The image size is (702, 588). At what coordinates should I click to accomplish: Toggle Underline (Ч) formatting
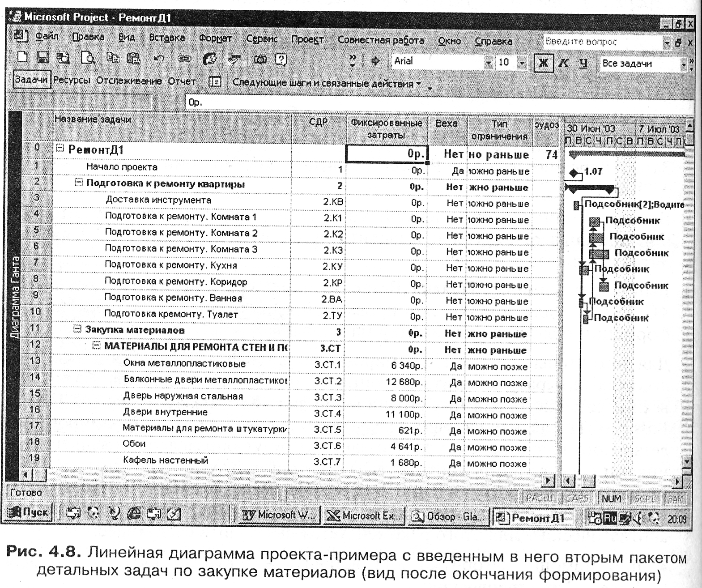click(x=583, y=63)
